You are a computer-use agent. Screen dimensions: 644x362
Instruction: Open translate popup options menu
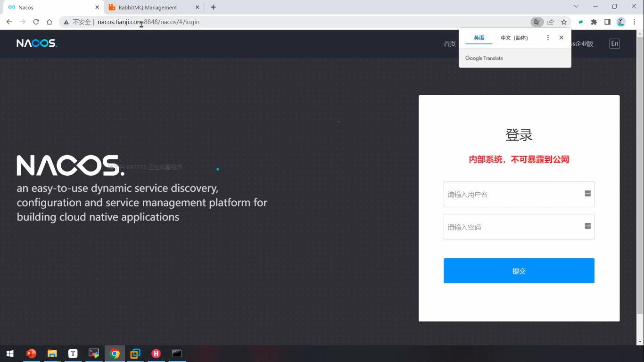point(548,38)
